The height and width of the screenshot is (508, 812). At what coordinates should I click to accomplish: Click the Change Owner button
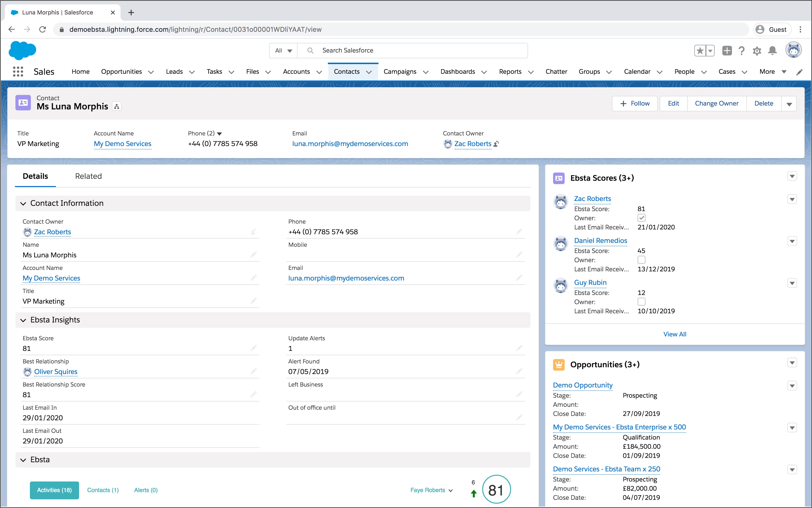click(x=717, y=103)
